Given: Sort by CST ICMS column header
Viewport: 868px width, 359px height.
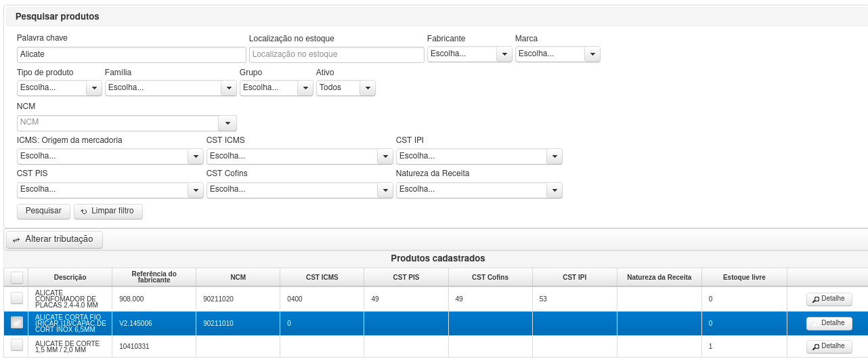Looking at the screenshot, I should pos(322,277).
